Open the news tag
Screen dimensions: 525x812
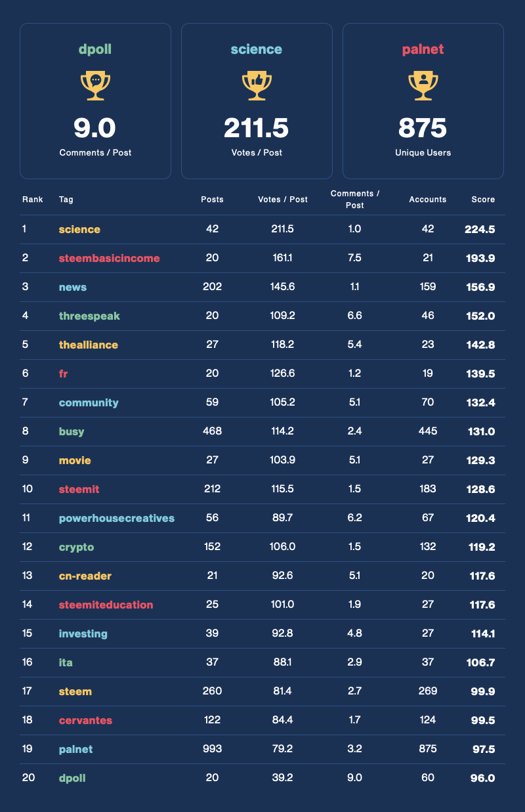pos(72,287)
